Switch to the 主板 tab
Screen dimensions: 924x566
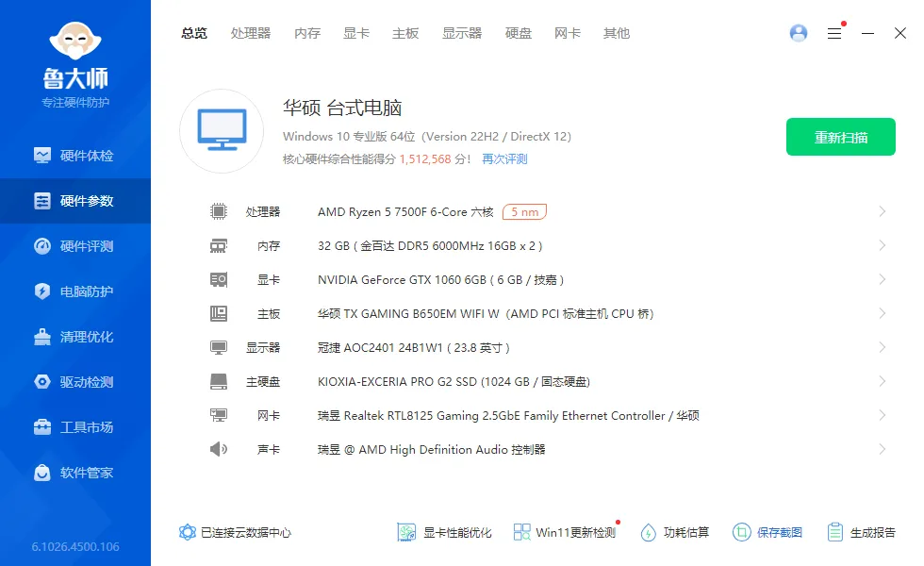[405, 34]
